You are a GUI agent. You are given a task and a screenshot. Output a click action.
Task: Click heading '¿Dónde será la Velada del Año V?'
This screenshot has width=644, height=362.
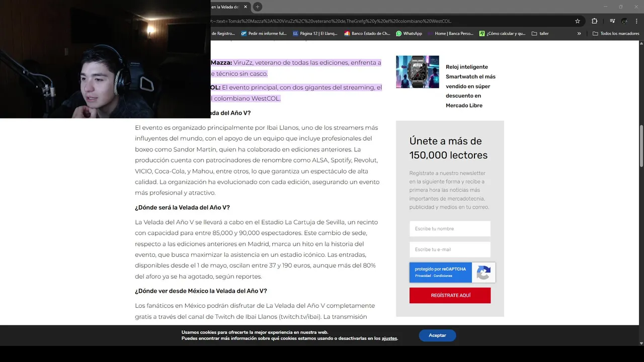click(x=182, y=207)
